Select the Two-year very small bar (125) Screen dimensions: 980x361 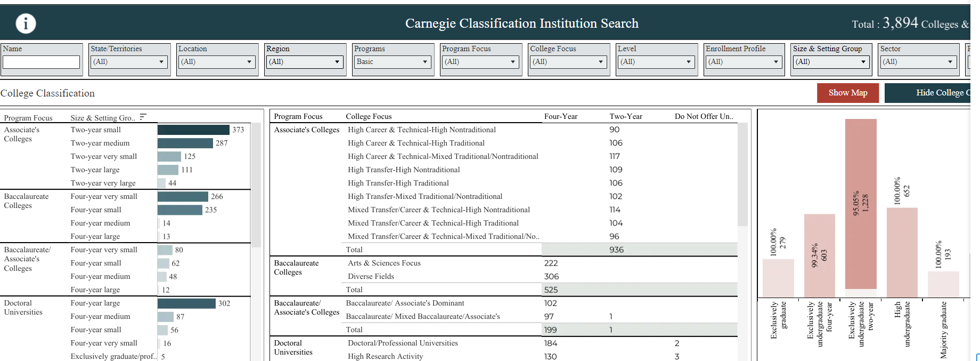[169, 156]
